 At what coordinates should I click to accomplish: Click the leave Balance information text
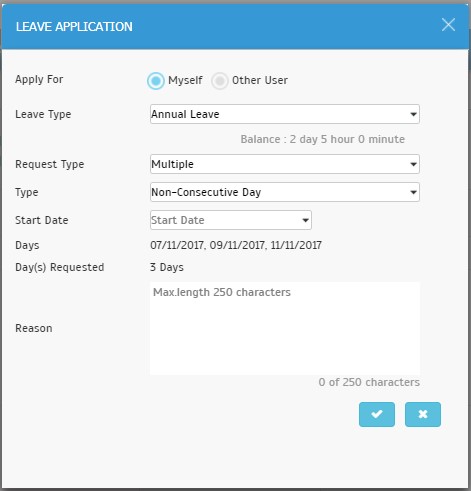tap(323, 139)
